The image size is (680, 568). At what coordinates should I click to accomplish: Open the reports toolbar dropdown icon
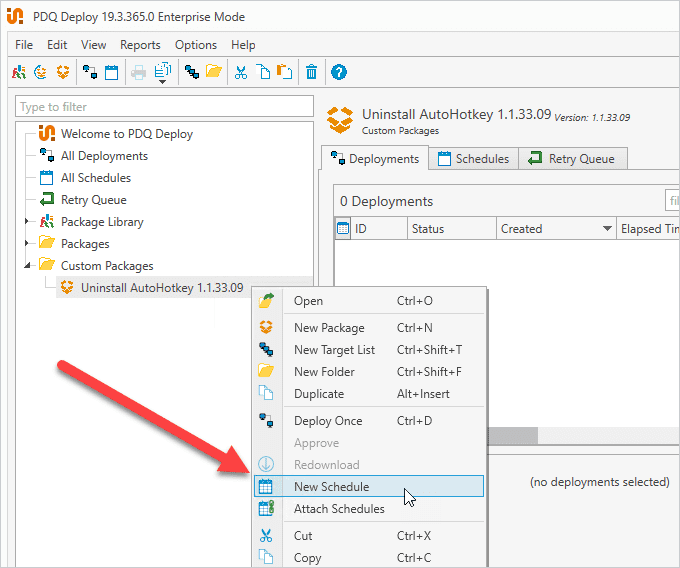(163, 73)
